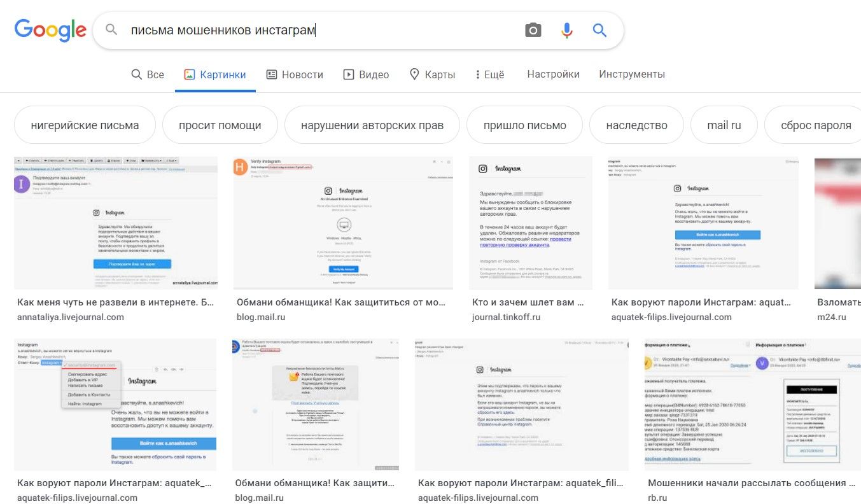Viewport: 861px width, 504px height.
Task: Open annataliya.livejournal.com image thumbnail
Action: click(116, 223)
